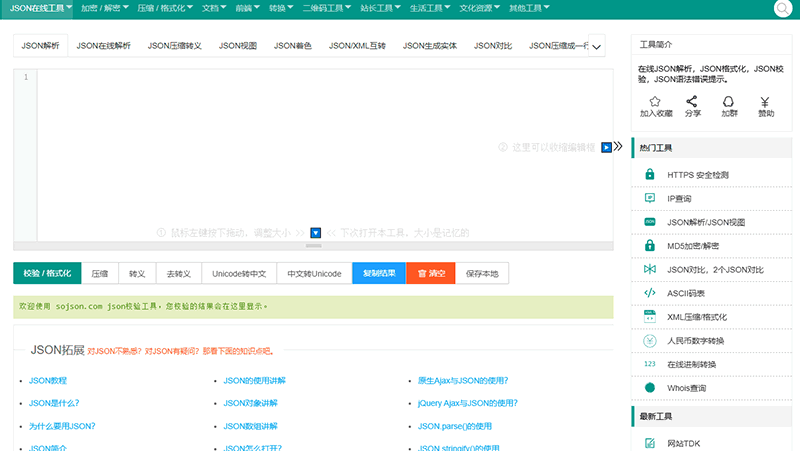The width and height of the screenshot is (800, 451).
Task: Click the 网站TDK edit icon
Action: pyautogui.click(x=649, y=443)
